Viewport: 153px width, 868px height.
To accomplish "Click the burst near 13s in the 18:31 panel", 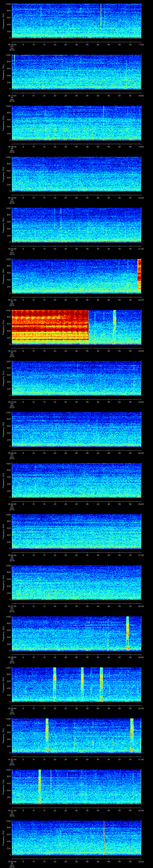I will pos(40,786).
